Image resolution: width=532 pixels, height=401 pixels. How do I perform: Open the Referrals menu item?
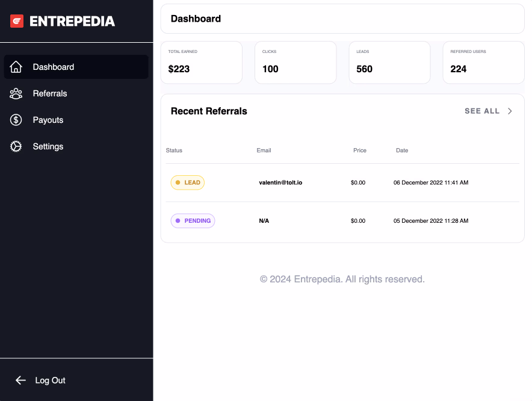[50, 93]
